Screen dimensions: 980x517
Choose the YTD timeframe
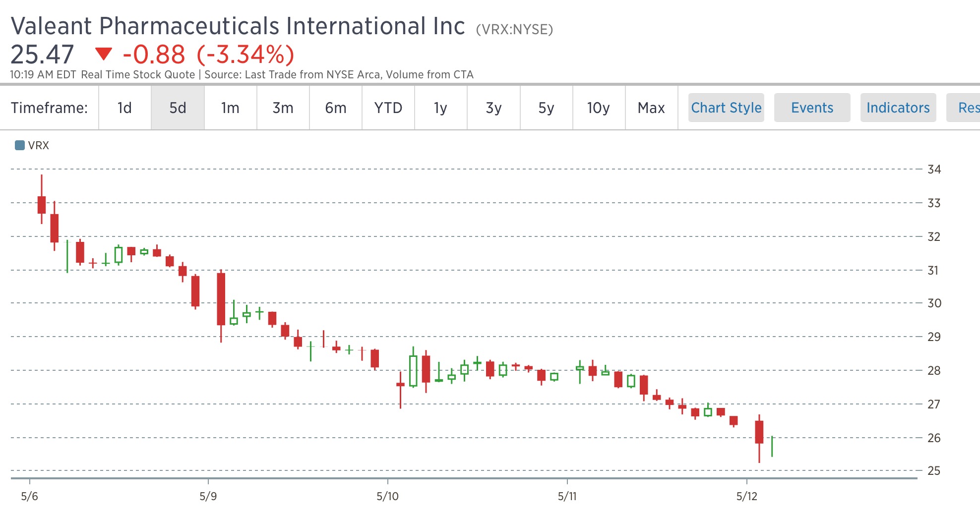pyautogui.click(x=388, y=108)
